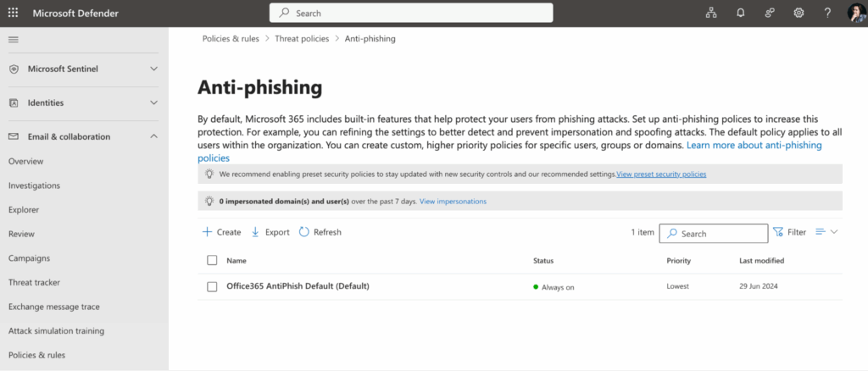
Task: Sort by the Last modified column header
Action: coord(762,261)
